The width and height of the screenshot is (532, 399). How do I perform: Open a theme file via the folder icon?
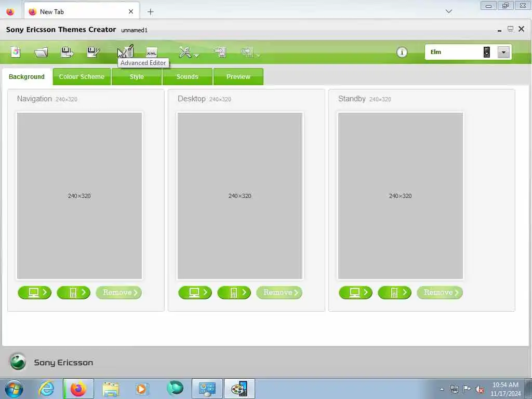pos(41,52)
